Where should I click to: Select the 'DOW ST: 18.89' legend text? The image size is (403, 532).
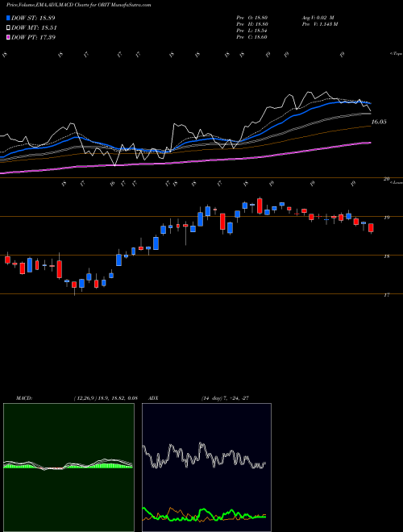(x=33, y=18)
